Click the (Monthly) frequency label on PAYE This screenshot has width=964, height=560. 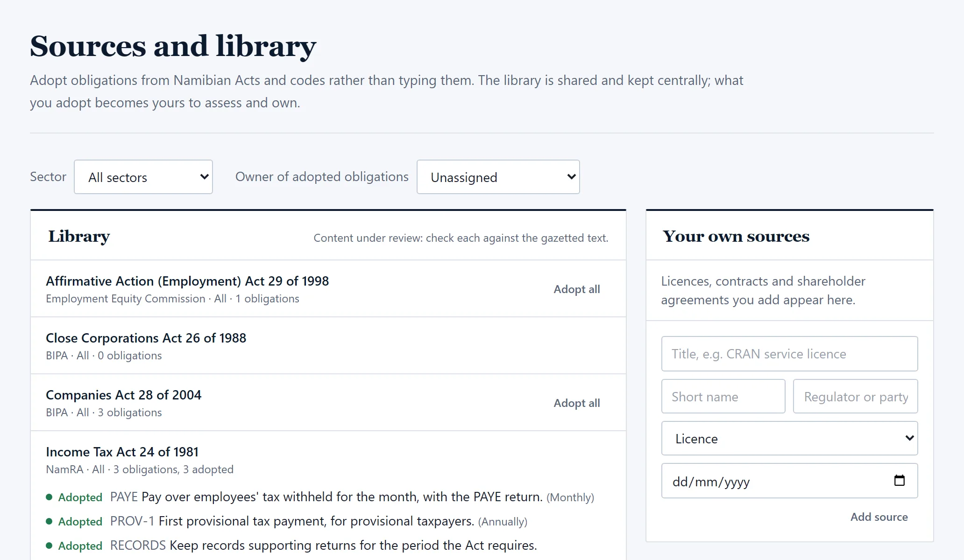(570, 497)
